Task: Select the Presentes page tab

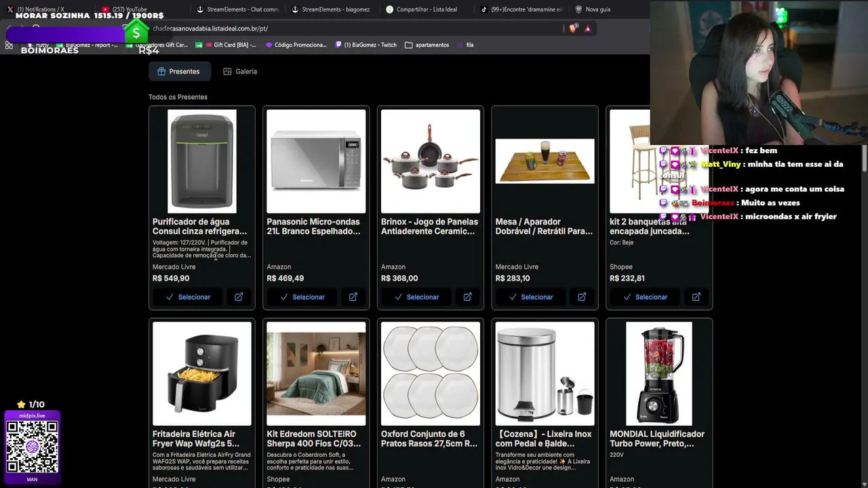Action: coord(179,71)
